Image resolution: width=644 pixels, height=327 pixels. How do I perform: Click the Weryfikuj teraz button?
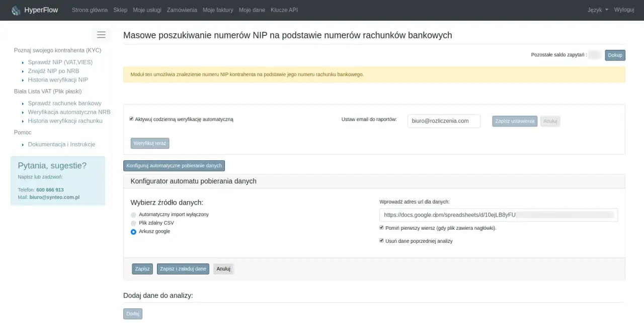150,143
